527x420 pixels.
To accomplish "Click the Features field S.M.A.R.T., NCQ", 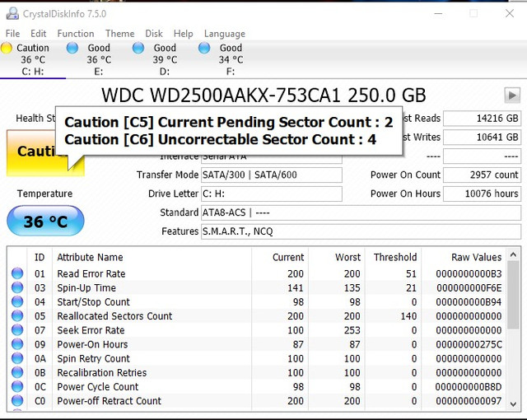I will coord(361,231).
